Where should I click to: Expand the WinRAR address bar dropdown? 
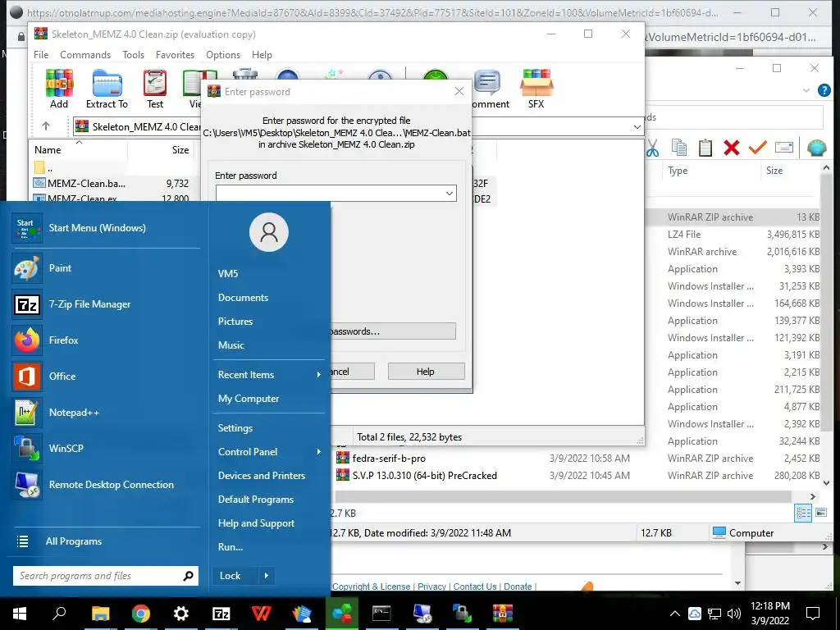pyautogui.click(x=637, y=127)
